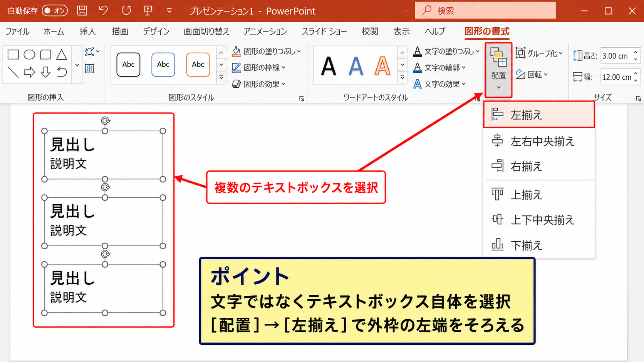The height and width of the screenshot is (362, 644).
Task: Expand shape styles gallery more button
Action: tap(221, 78)
